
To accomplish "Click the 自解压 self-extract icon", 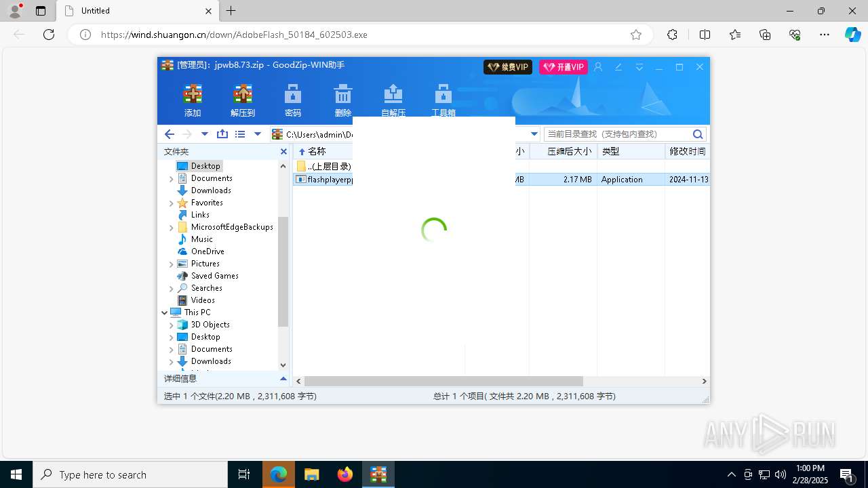I will [x=393, y=100].
